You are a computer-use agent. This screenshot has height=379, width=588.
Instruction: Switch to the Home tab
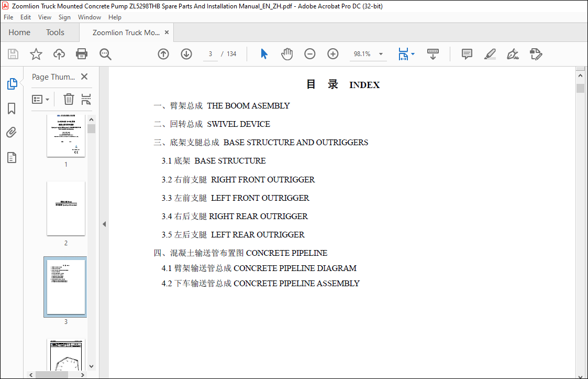tap(19, 33)
